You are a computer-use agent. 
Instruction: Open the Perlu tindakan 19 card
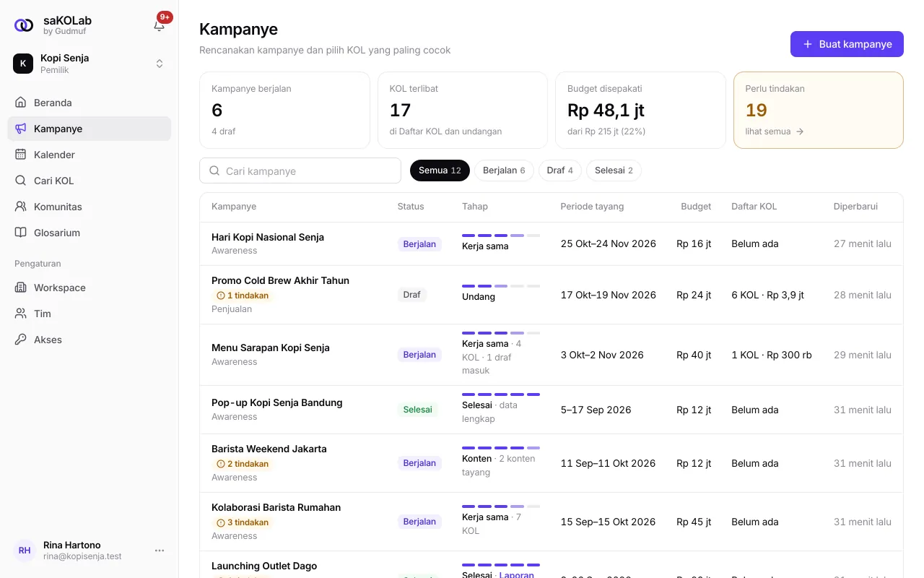pos(819,110)
